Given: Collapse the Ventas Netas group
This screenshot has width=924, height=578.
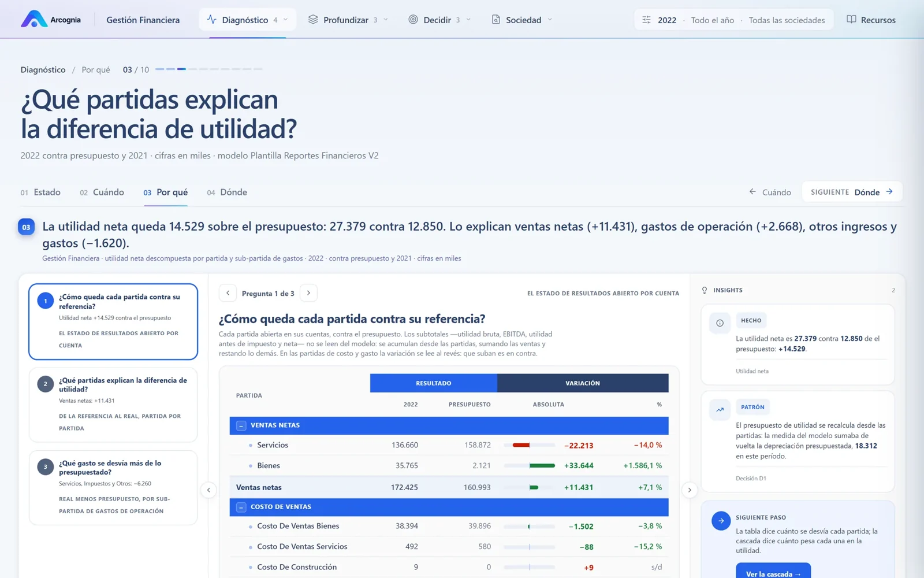Looking at the screenshot, I should coord(241,425).
